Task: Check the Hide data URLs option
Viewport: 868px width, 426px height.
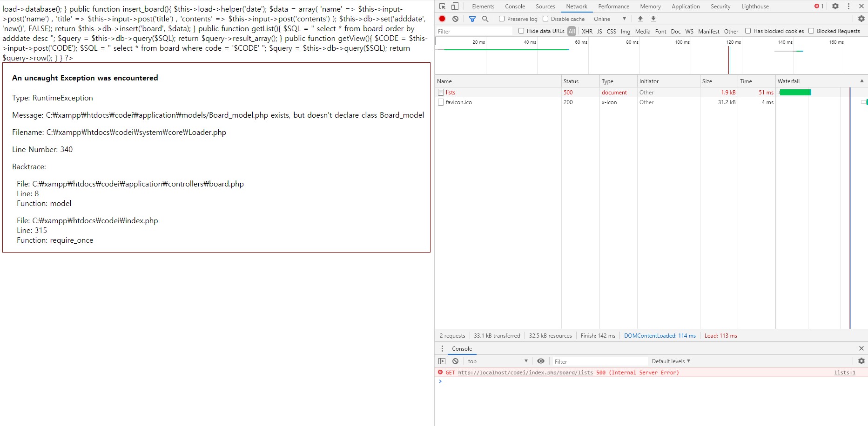Action: 521,31
